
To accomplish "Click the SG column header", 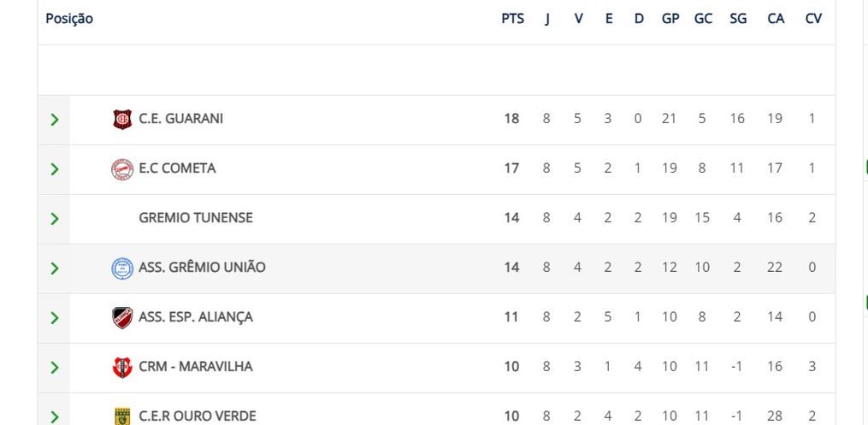I will [738, 19].
